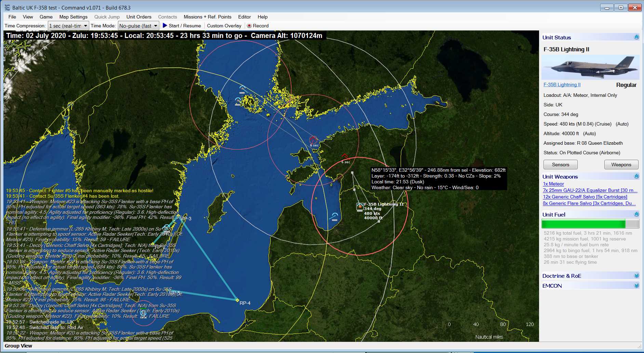Open the Missions + Ref. Points menu
This screenshot has height=353, width=644.
click(207, 17)
